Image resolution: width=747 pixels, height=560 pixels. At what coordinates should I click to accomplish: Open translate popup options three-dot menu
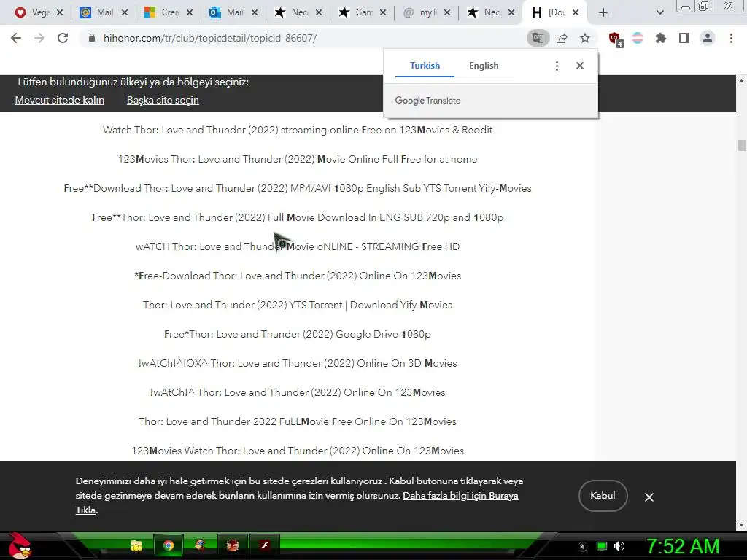click(557, 66)
